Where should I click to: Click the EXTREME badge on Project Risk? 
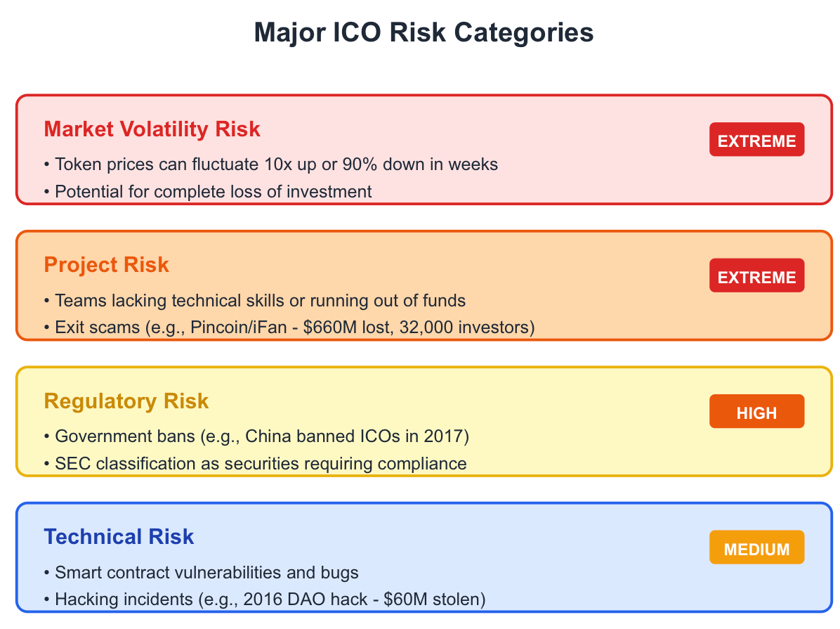click(x=756, y=277)
